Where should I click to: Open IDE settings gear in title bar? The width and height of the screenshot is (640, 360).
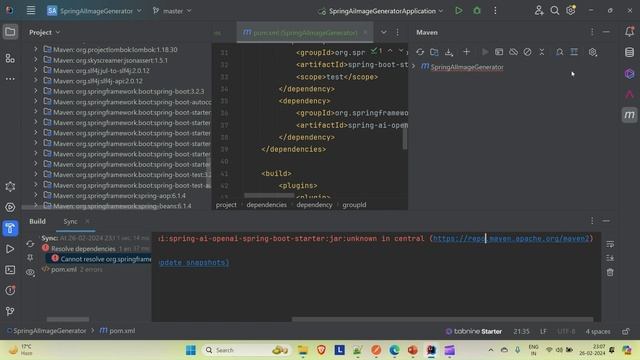coord(571,11)
